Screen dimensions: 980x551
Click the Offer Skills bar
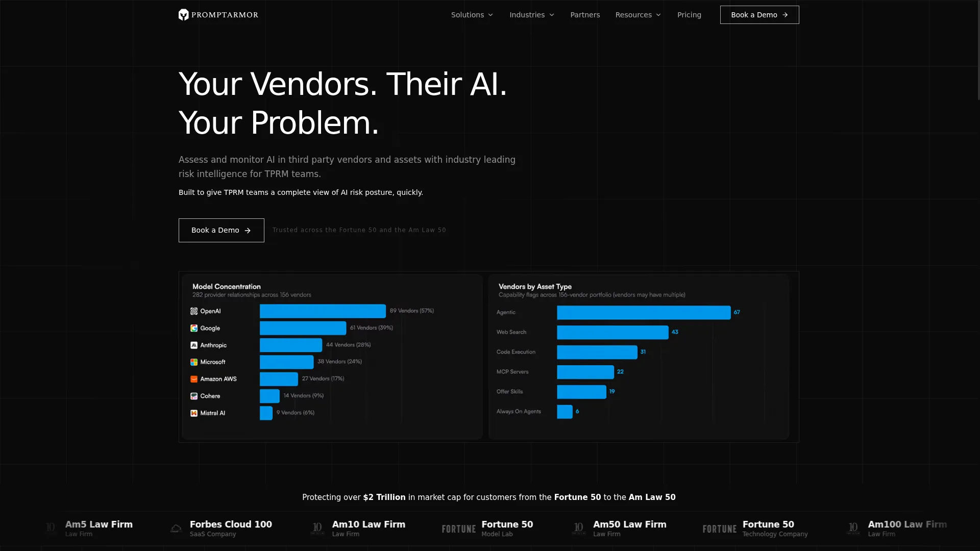(x=581, y=392)
